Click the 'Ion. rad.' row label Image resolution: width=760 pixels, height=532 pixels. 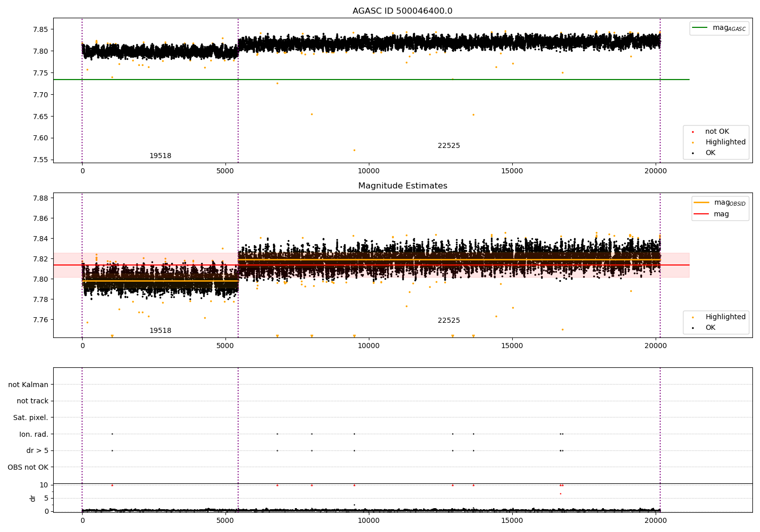click(x=33, y=434)
